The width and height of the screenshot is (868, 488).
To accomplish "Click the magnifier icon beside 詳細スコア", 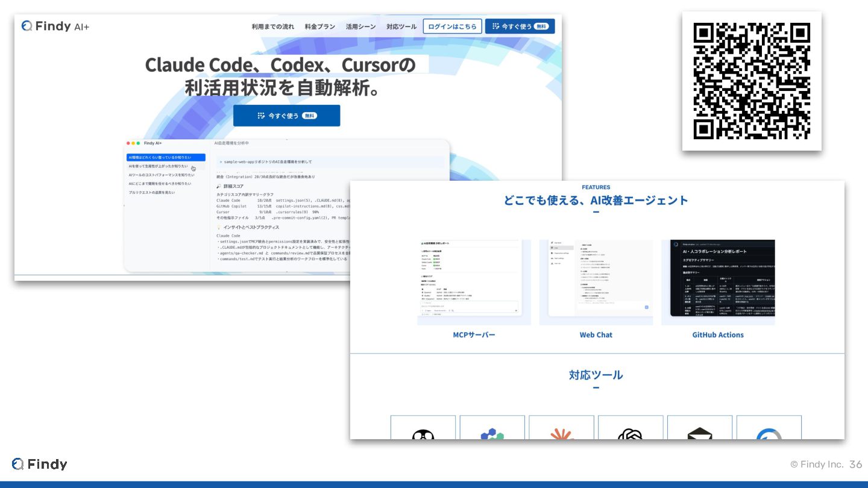I will [x=219, y=187].
